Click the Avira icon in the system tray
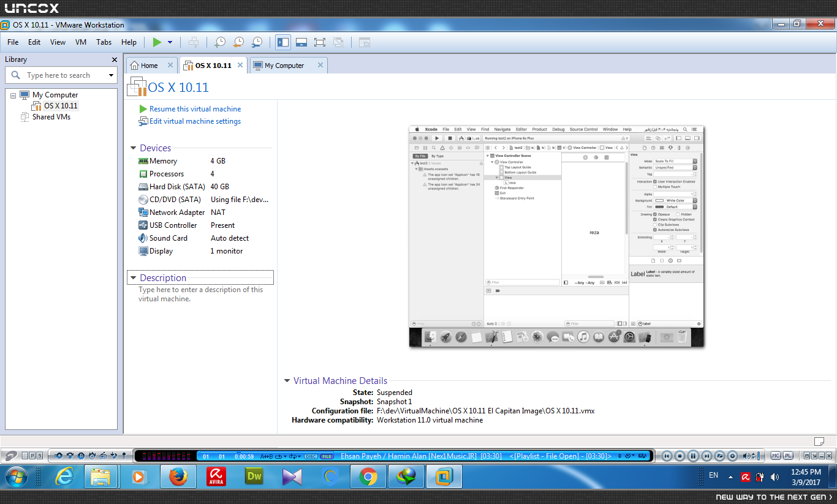Image resolution: width=837 pixels, height=504 pixels. pyautogui.click(x=746, y=477)
